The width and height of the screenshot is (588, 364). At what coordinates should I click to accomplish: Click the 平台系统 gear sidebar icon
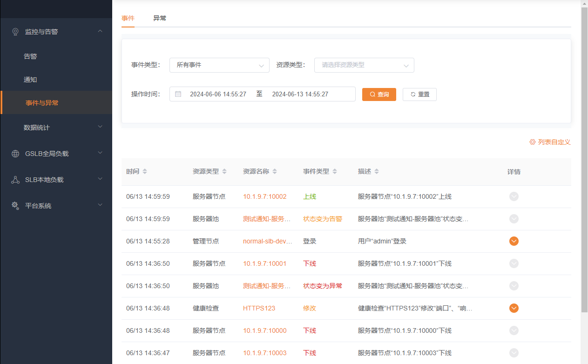[14, 205]
